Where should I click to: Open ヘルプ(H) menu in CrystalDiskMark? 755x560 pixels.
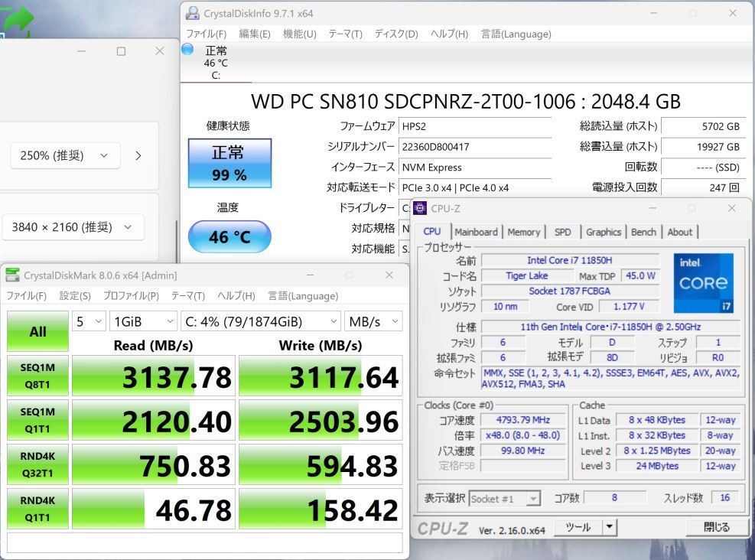236,295
